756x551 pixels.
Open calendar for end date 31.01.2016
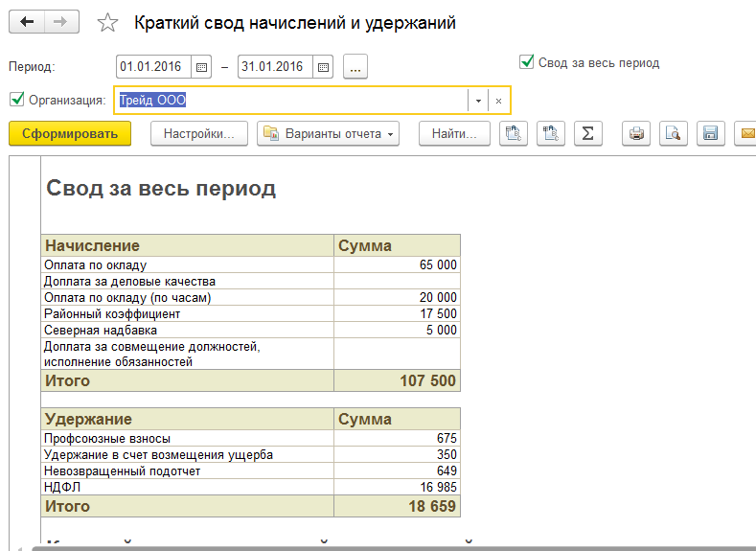point(323,67)
